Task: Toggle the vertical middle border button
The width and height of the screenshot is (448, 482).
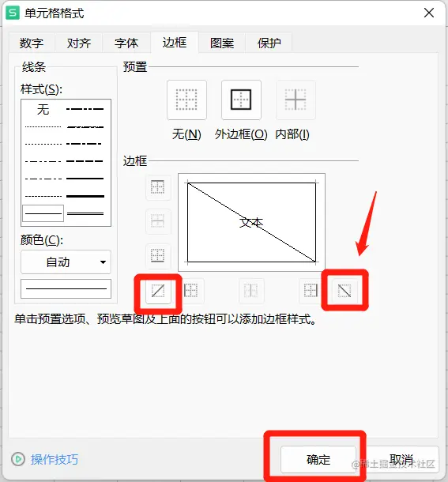Action: (x=251, y=291)
